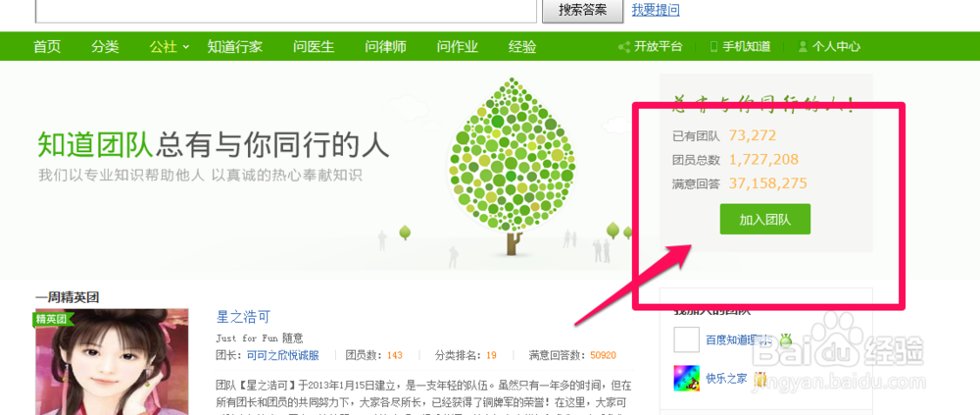
Task: Open 知道行家 in the nav bar
Action: tap(235, 47)
